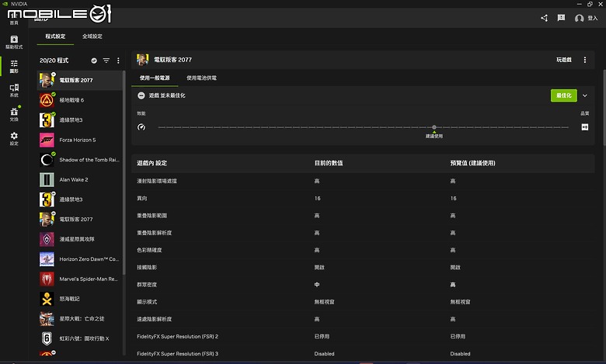
Task: Click the 目前的數值 column header
Action: [329, 163]
